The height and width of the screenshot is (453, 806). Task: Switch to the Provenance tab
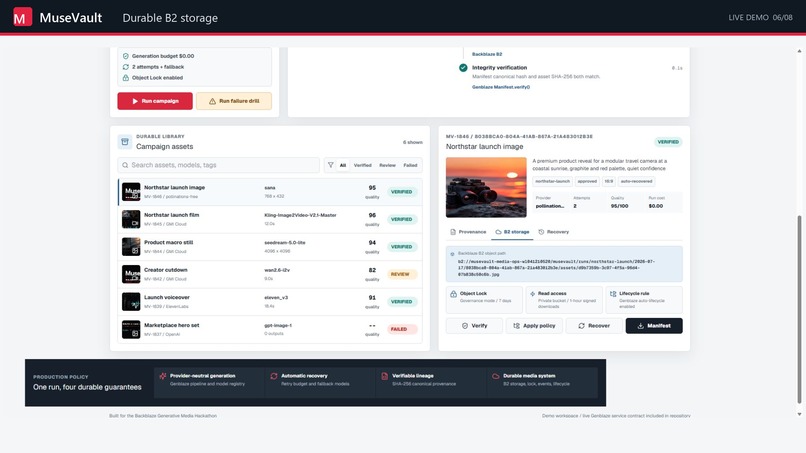[x=468, y=232]
